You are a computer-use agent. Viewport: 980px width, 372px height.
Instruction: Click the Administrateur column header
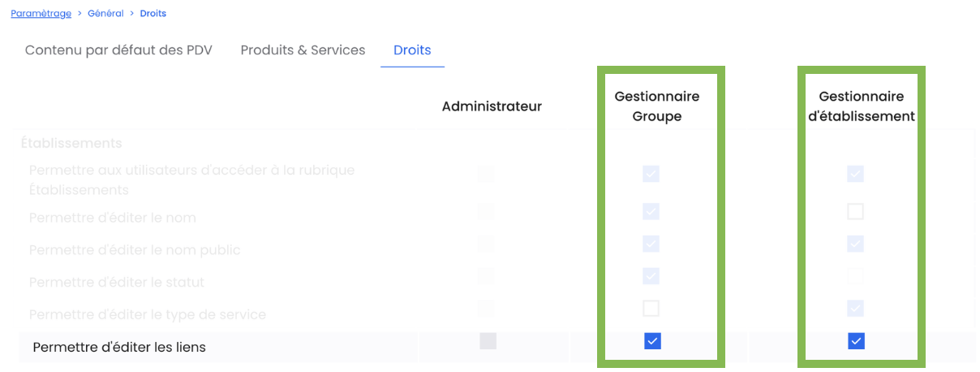[492, 106]
